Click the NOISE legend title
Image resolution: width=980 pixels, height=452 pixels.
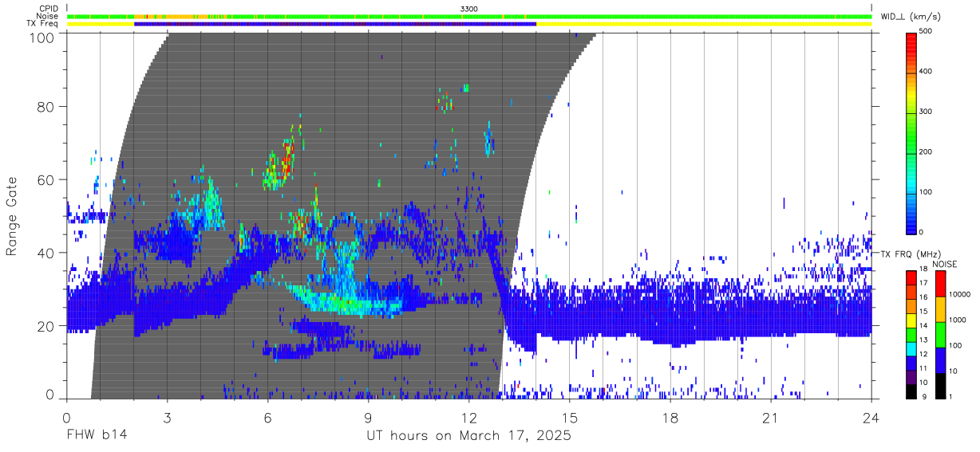click(946, 264)
